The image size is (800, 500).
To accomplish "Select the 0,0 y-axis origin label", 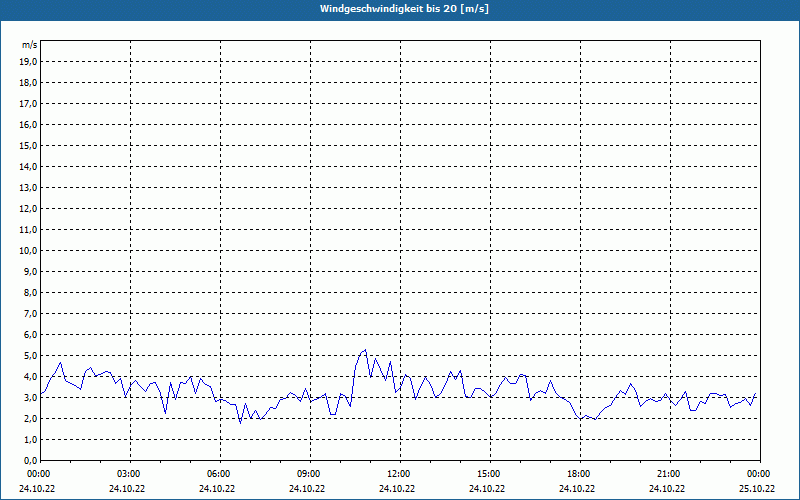I will tap(30, 460).
